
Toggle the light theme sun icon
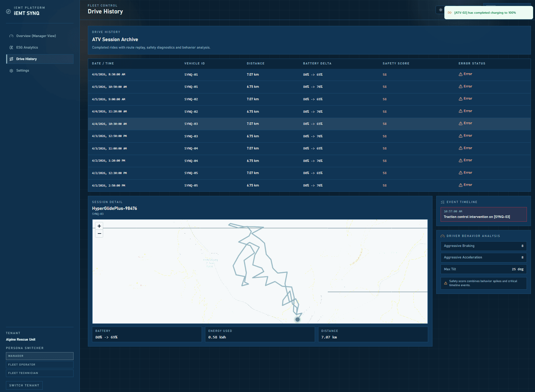pyautogui.click(x=441, y=10)
